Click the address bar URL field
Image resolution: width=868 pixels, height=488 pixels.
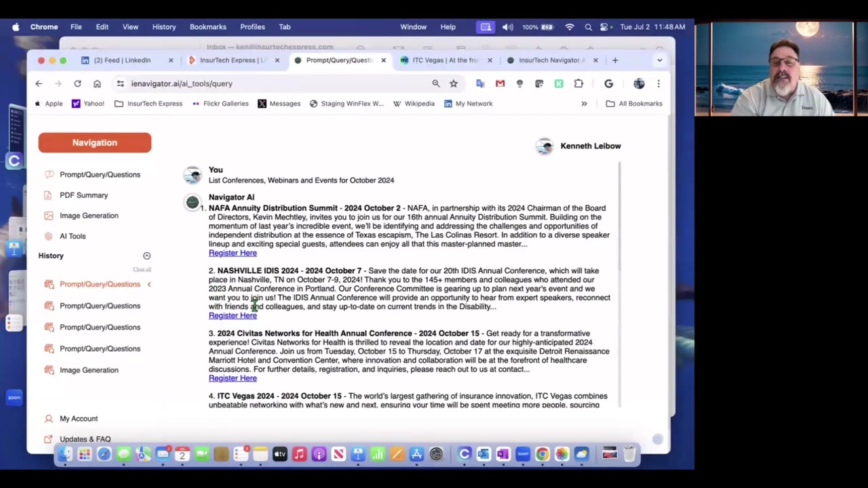click(x=271, y=83)
